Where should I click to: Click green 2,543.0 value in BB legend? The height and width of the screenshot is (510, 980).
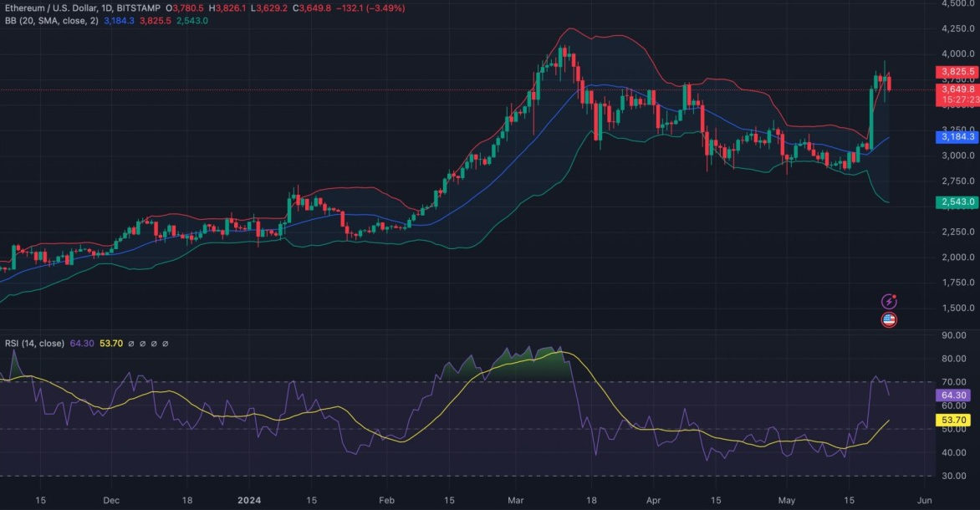(x=191, y=21)
